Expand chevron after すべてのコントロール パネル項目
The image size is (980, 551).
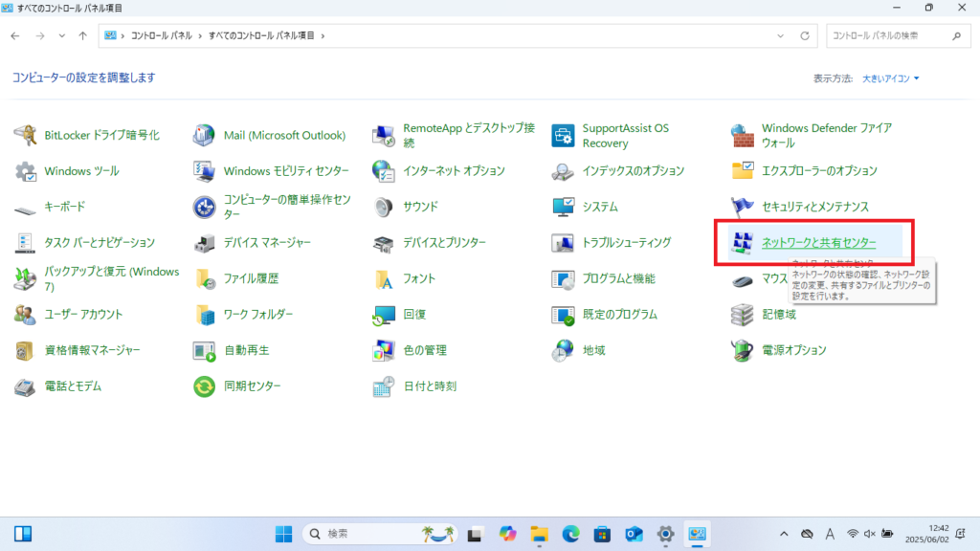pos(323,35)
